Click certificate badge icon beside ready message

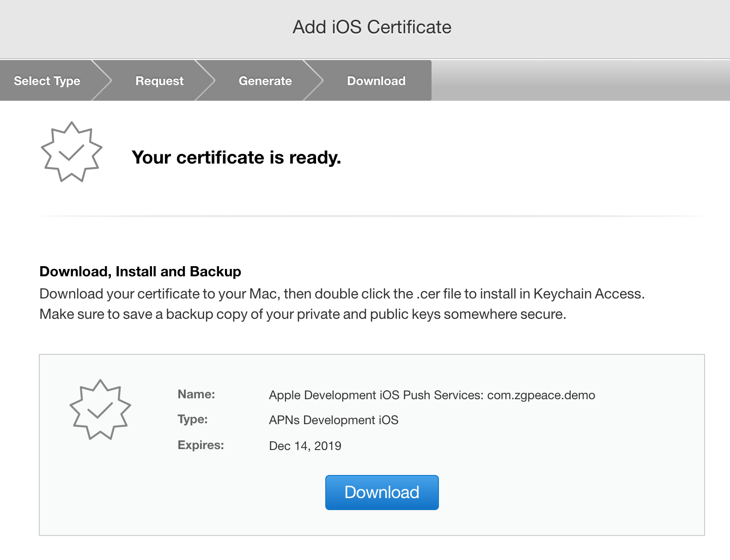click(x=72, y=152)
